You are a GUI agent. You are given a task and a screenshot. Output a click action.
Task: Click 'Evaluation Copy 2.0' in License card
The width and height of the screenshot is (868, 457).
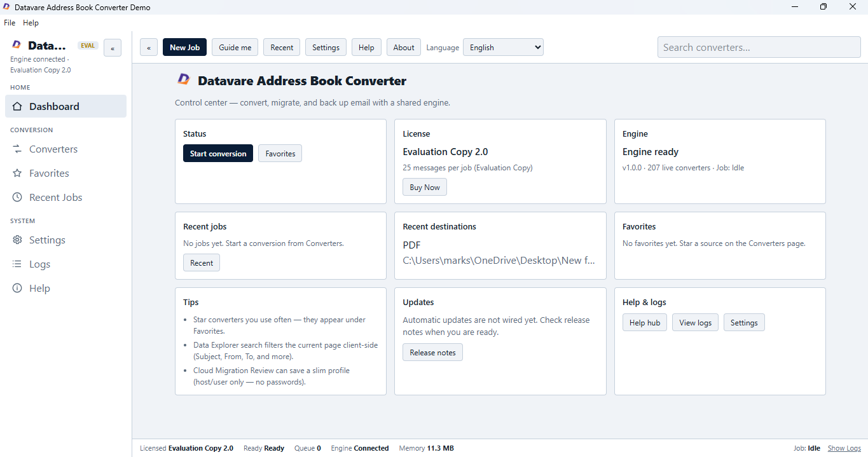point(445,152)
